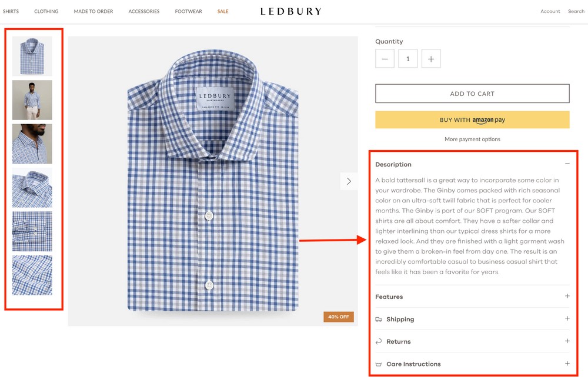Select the rolled-sleeve fabric thumbnail
This screenshot has height=389, width=588.
point(32,231)
